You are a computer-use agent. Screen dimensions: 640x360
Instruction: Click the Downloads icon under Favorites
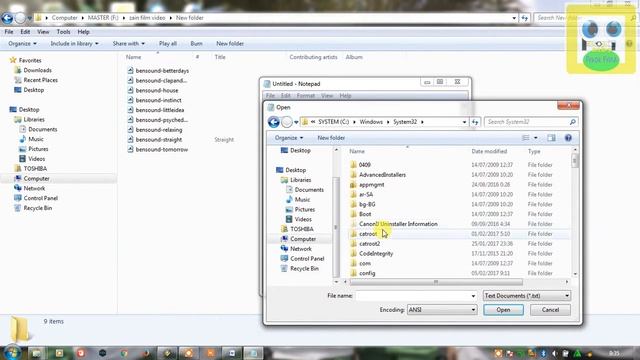[x=18, y=70]
